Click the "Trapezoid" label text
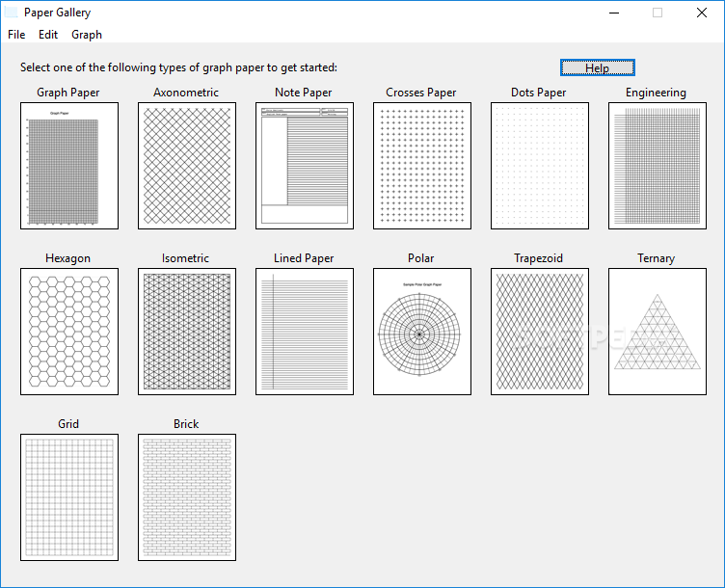Image resolution: width=725 pixels, height=588 pixels. pyautogui.click(x=538, y=258)
